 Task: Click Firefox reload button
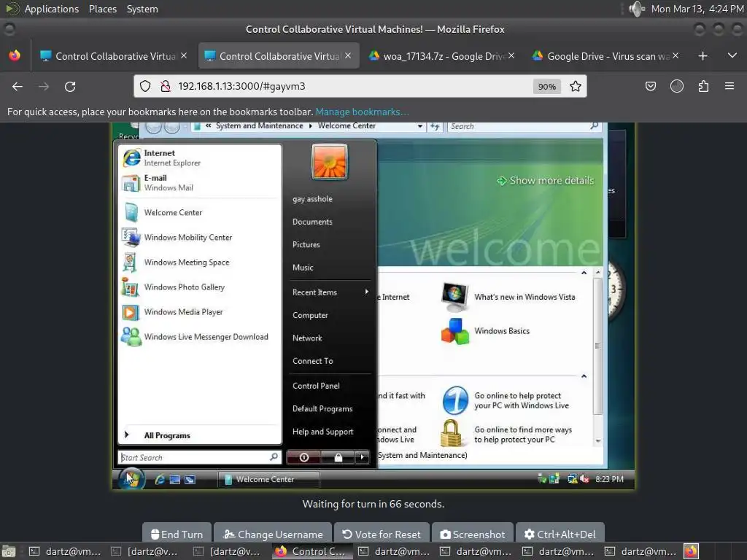[70, 86]
